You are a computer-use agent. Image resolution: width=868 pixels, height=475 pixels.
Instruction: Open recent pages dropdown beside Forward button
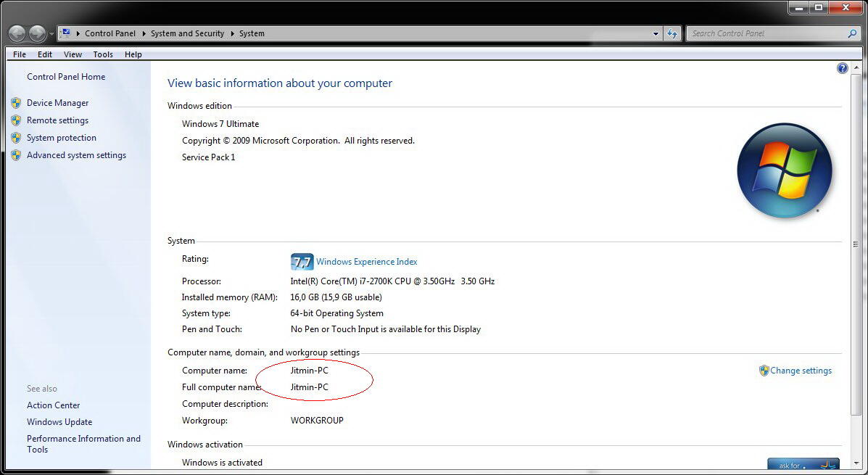(x=51, y=34)
